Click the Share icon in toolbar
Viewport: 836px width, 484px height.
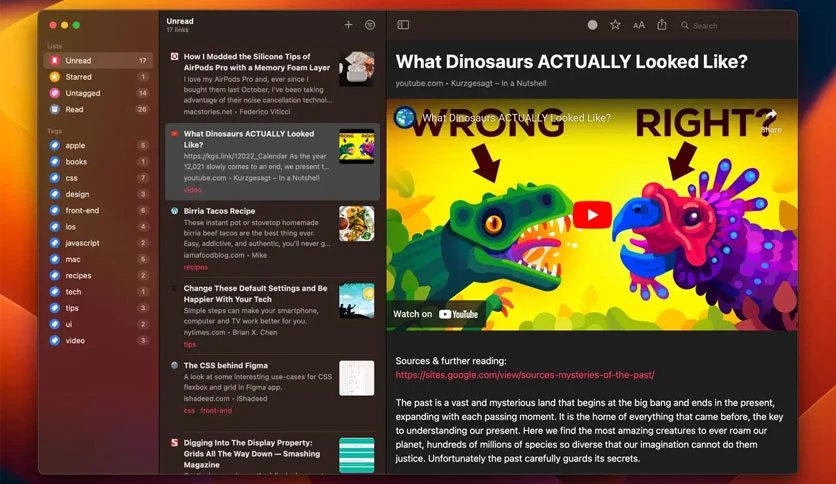coord(662,25)
